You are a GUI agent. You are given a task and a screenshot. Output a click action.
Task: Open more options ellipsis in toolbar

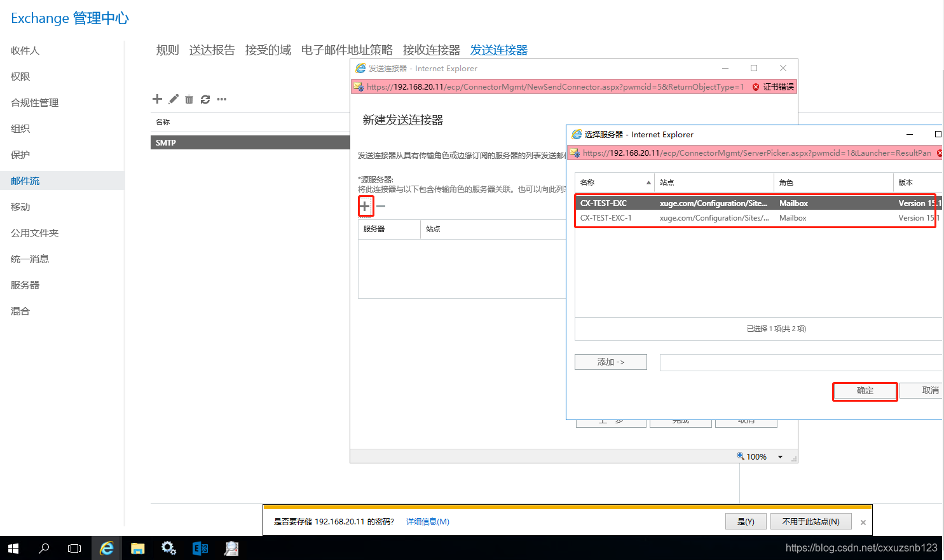222,99
